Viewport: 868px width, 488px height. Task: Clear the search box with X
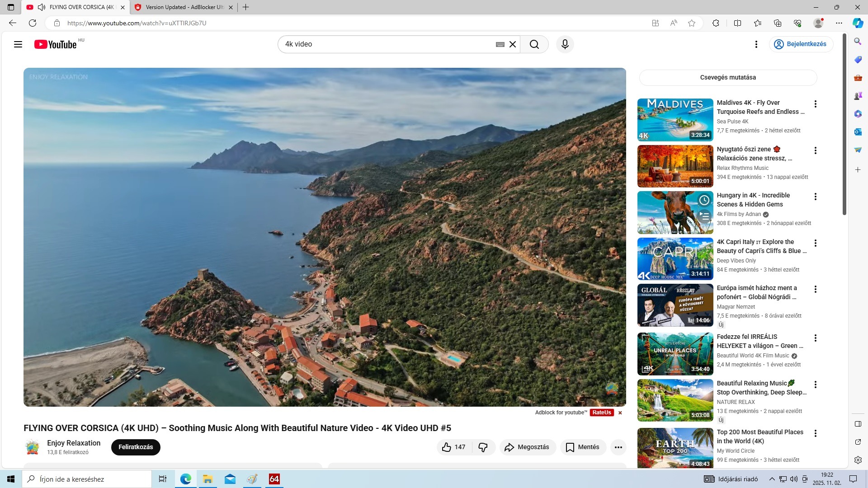[513, 44]
